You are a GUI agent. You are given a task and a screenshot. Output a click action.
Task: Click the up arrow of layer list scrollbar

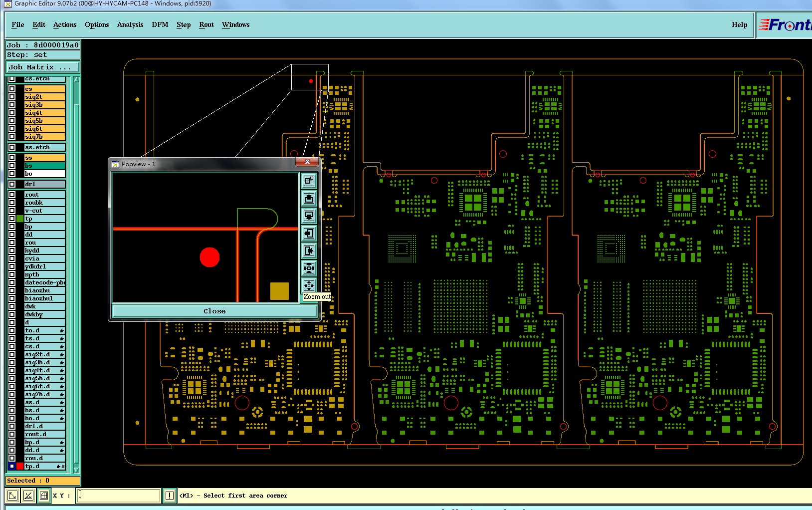coord(76,80)
